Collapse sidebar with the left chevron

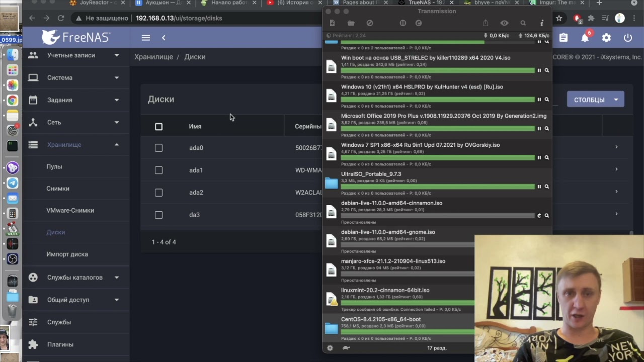pos(164,38)
